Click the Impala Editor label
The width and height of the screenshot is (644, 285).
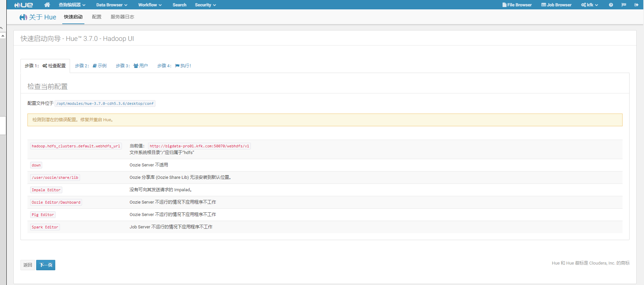coord(46,190)
